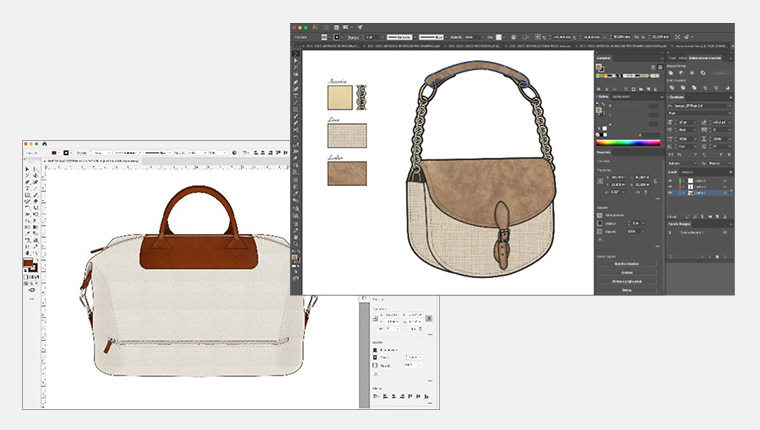The width and height of the screenshot is (760, 430).
Task: Click the bottom quick action button in Properties
Action: coord(627,291)
